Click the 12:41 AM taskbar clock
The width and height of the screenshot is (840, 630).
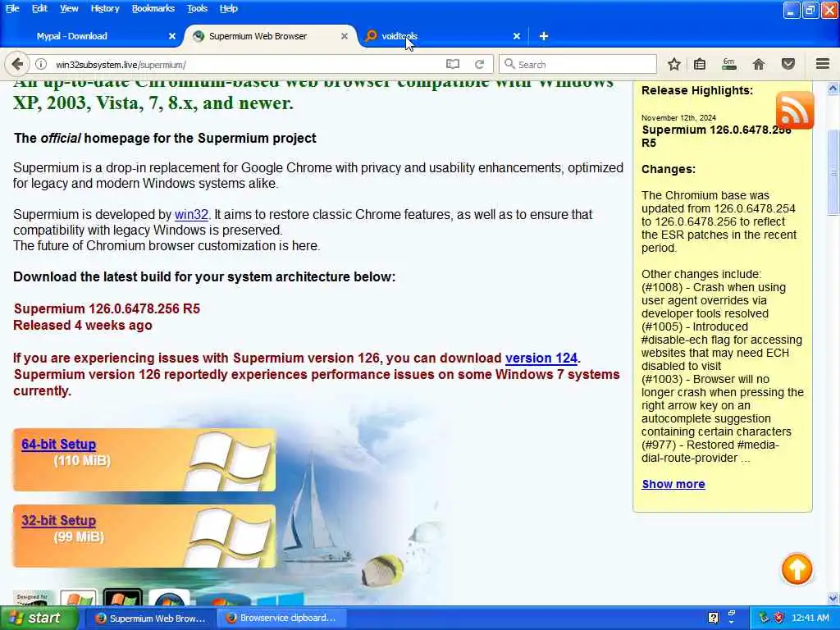coord(810,618)
